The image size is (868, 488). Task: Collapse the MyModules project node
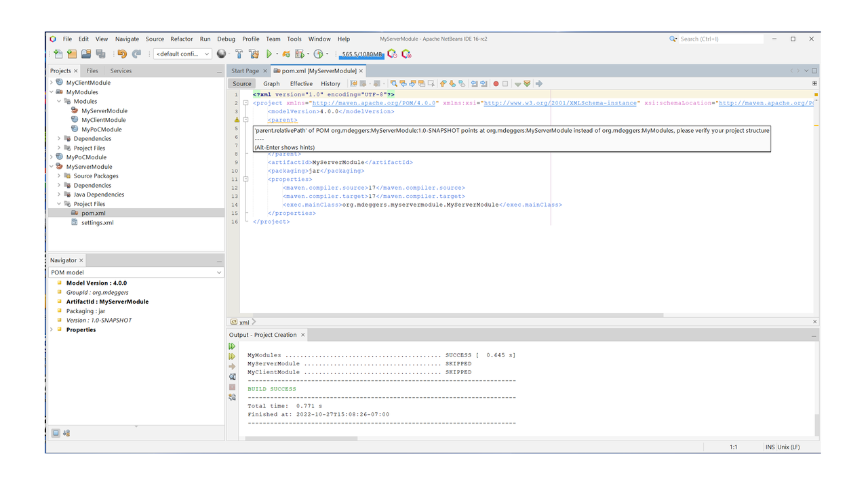point(52,92)
